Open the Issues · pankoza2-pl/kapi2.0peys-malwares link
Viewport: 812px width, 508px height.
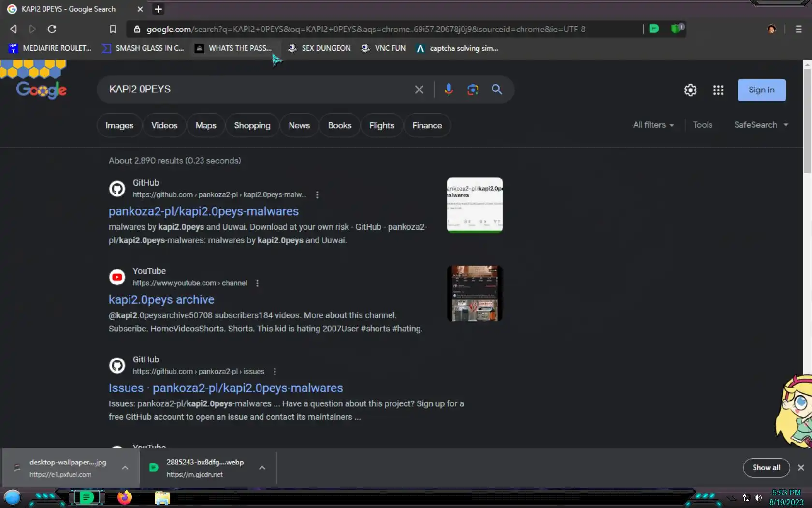[226, 388]
